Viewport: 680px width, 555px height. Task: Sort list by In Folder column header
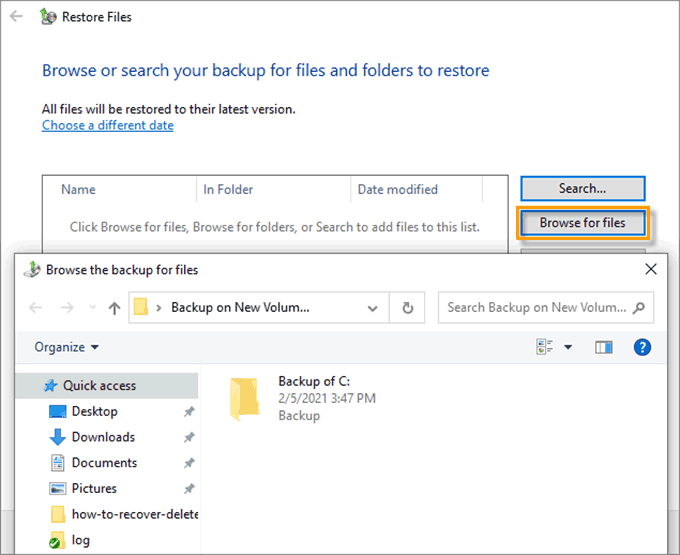click(228, 189)
